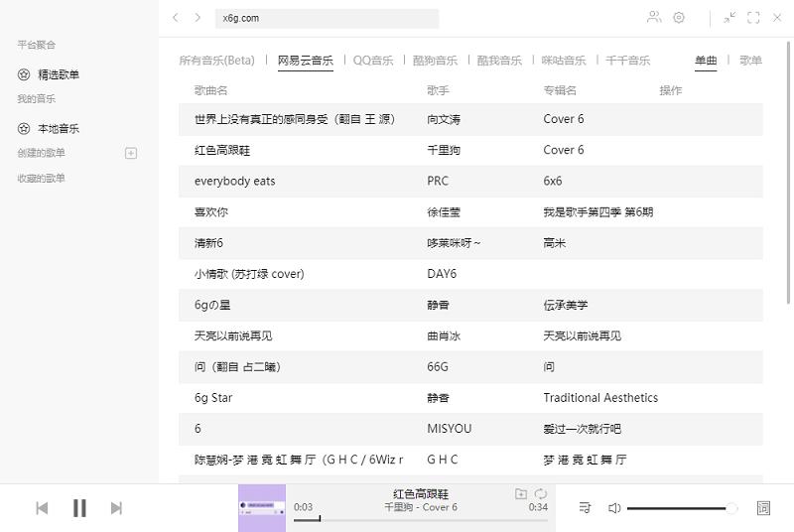The height and width of the screenshot is (532, 794).
Task: Click the x6g.com search field
Action: pos(327,18)
